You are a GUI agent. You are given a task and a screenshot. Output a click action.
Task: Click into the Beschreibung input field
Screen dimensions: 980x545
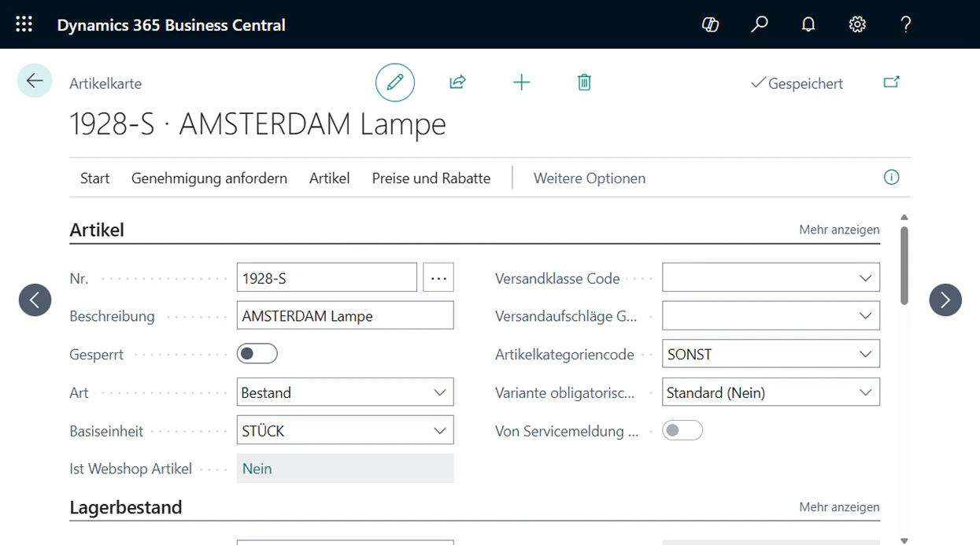[346, 316]
